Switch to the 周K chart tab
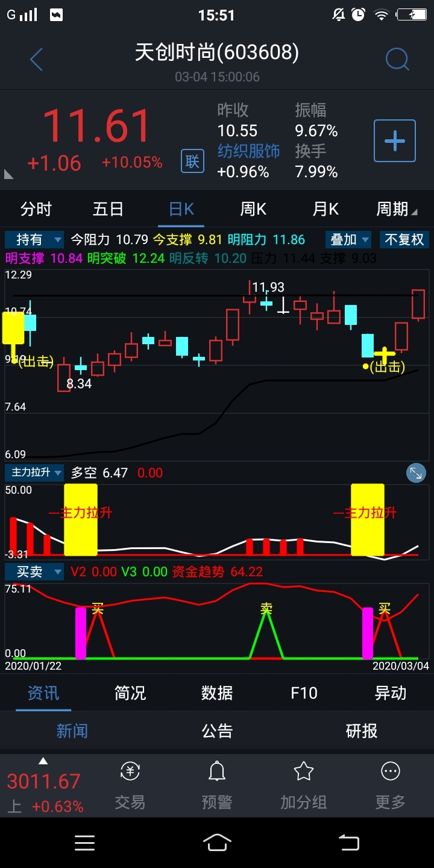The height and width of the screenshot is (868, 434). click(253, 209)
